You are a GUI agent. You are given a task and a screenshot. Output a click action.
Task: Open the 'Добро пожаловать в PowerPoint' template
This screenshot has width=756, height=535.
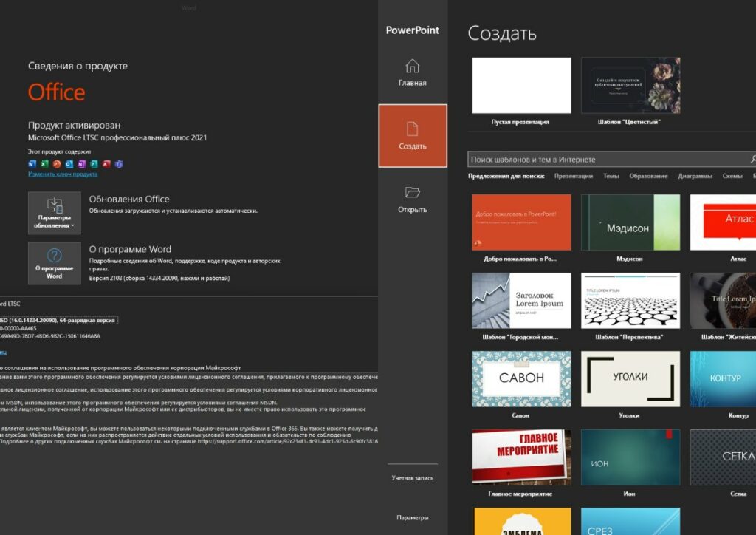(521, 222)
